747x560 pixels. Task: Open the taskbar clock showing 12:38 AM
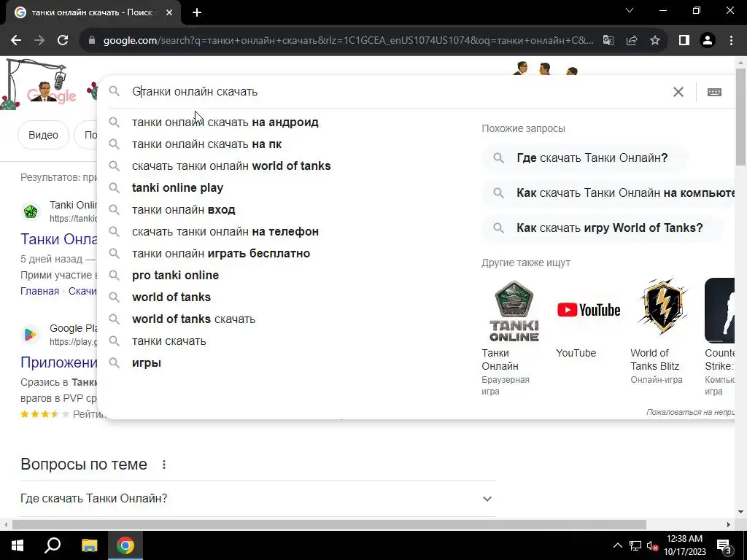coord(684,545)
